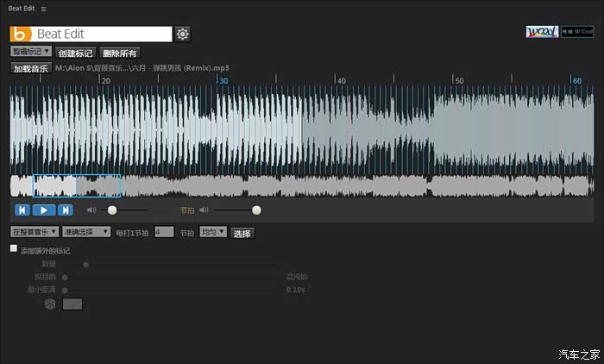Adjust the beat volume slider handle
The image size is (604, 364).
tap(256, 210)
